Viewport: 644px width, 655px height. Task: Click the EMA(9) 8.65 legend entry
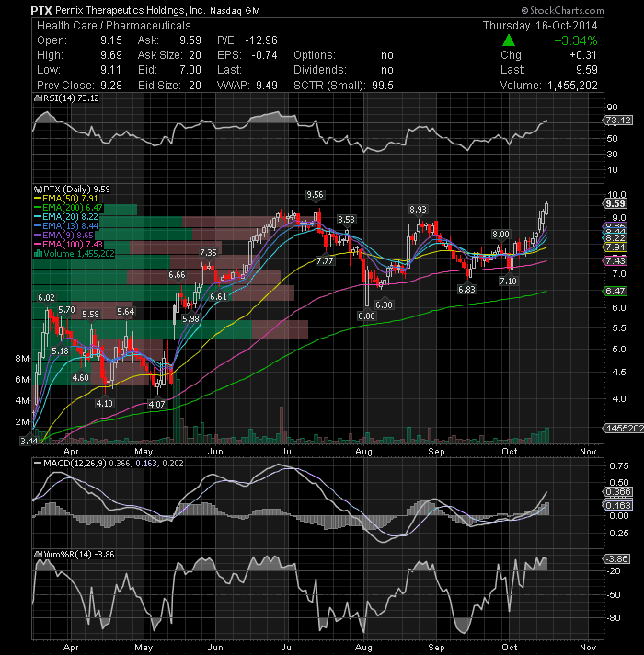68,236
